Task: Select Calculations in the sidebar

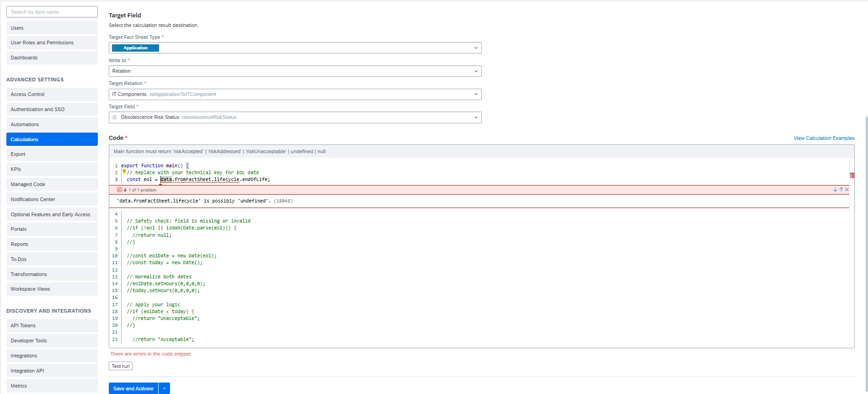Action: pos(52,139)
